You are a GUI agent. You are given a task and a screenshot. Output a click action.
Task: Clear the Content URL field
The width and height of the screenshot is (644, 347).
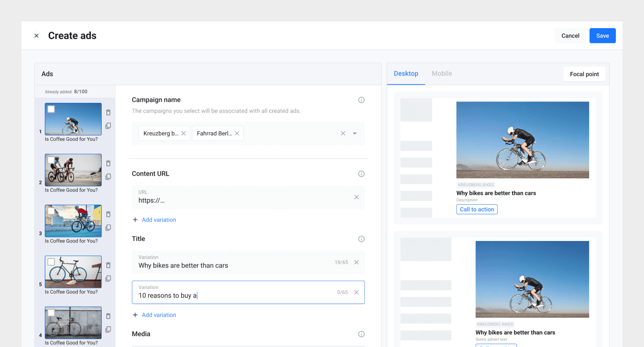(x=356, y=197)
